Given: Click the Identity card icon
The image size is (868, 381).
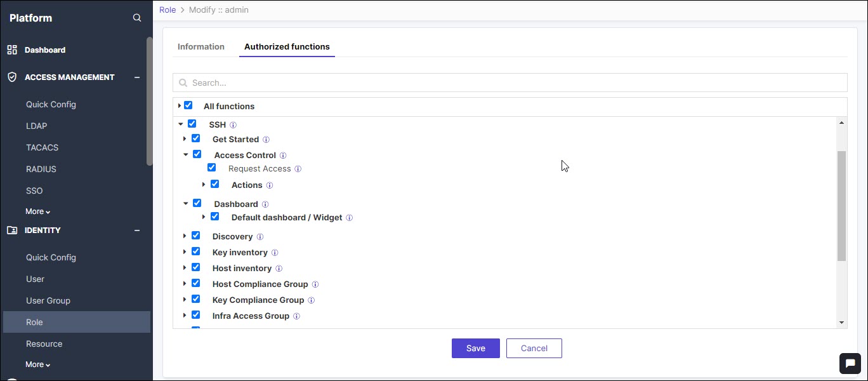Looking at the screenshot, I should 12,230.
